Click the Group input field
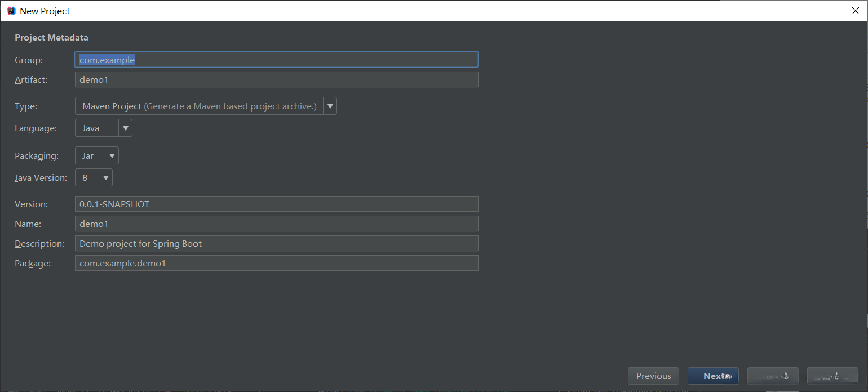This screenshot has height=392, width=868. coord(276,60)
